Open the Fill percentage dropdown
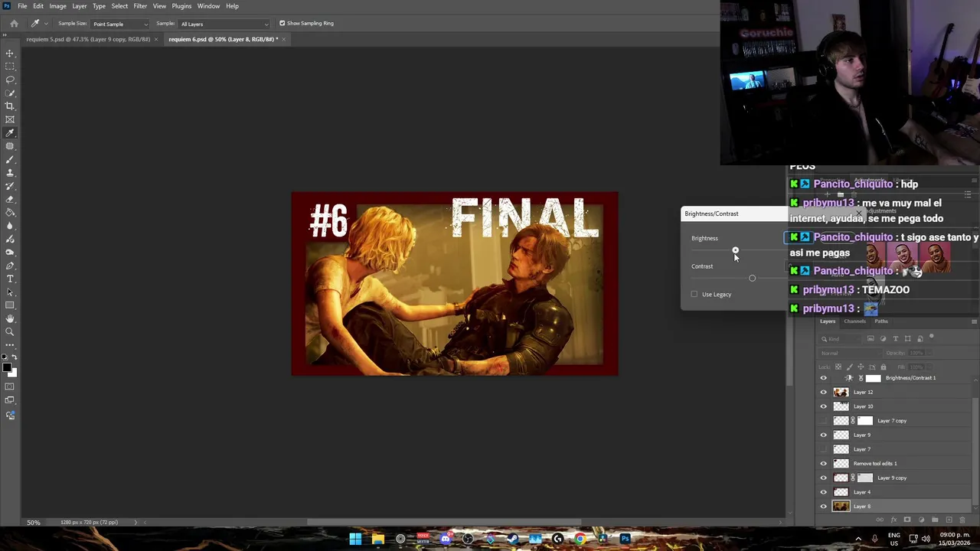The height and width of the screenshot is (551, 980). click(x=929, y=367)
